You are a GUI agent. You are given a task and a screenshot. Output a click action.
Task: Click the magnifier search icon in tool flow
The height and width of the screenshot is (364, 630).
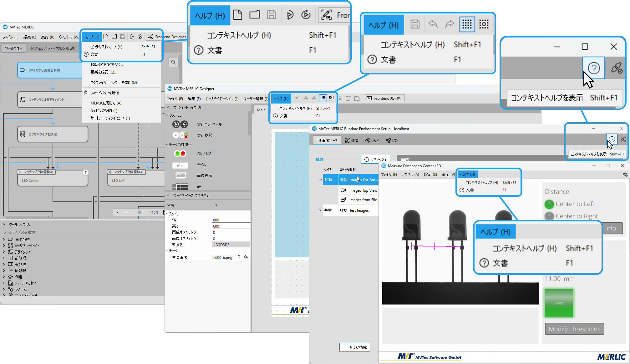[173, 62]
